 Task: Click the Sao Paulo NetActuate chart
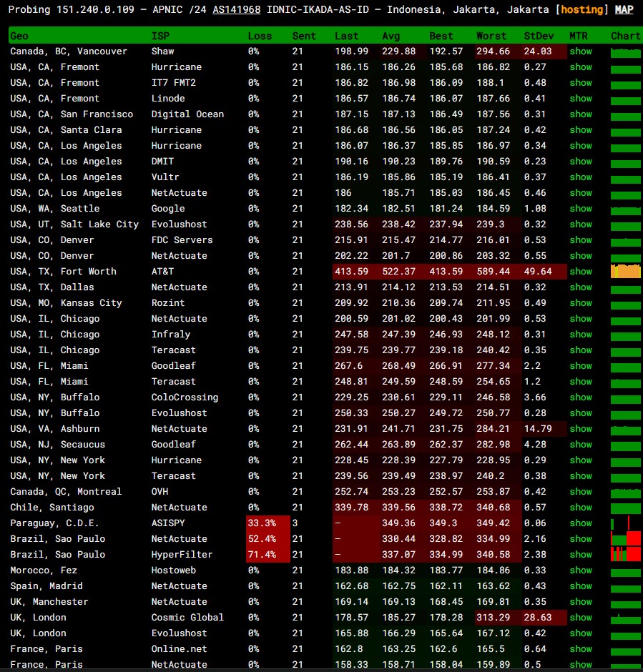tap(625, 539)
